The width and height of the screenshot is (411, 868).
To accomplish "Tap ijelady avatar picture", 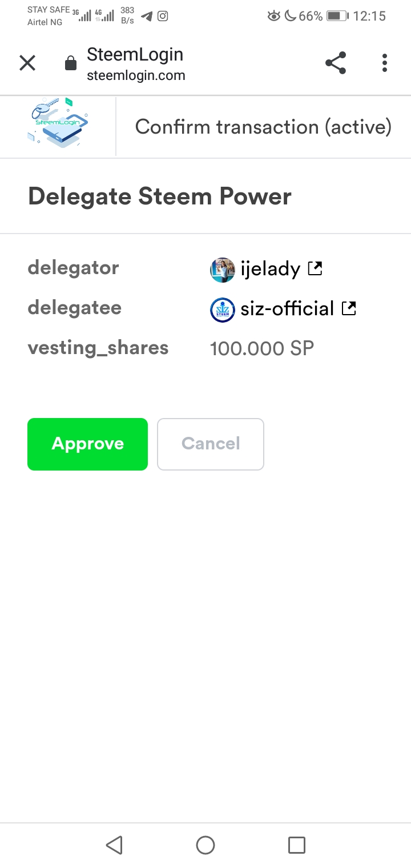I will (223, 270).
